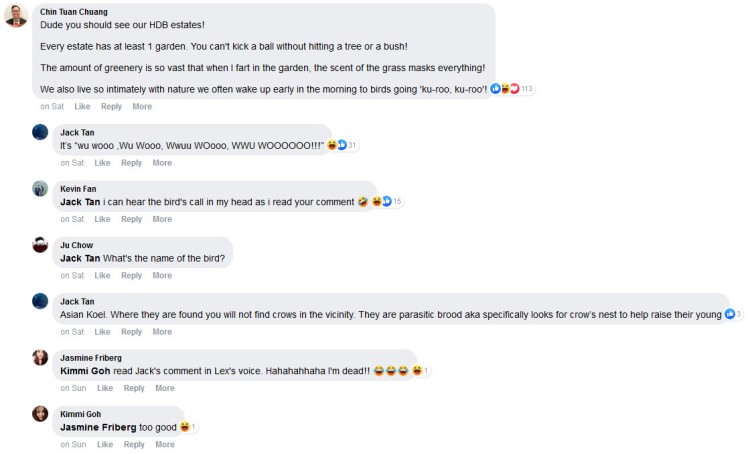Open More options under Chin Tuan Chuang's comment
Image resolution: width=750 pixels, height=454 pixels.
[142, 106]
